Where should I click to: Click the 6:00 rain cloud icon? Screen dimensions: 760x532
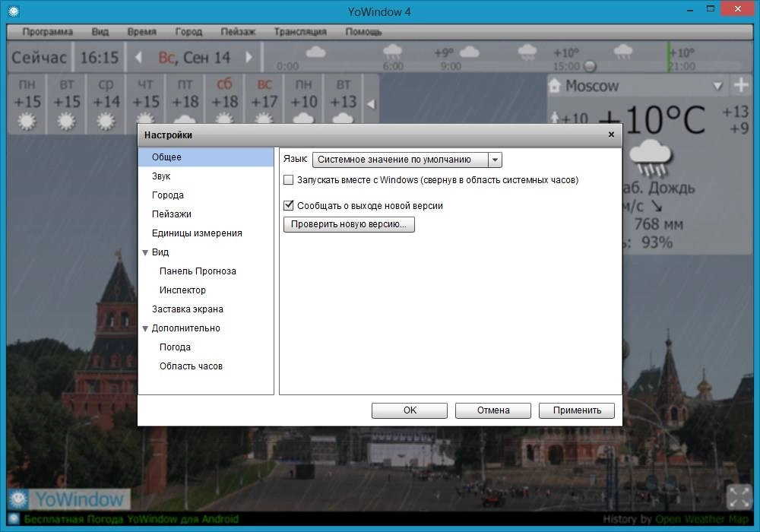click(392, 52)
